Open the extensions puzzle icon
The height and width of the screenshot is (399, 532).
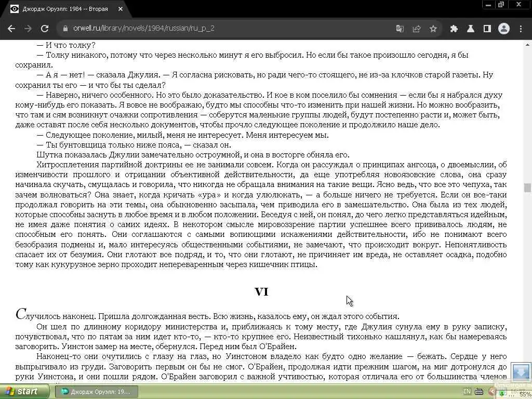pyautogui.click(x=454, y=29)
